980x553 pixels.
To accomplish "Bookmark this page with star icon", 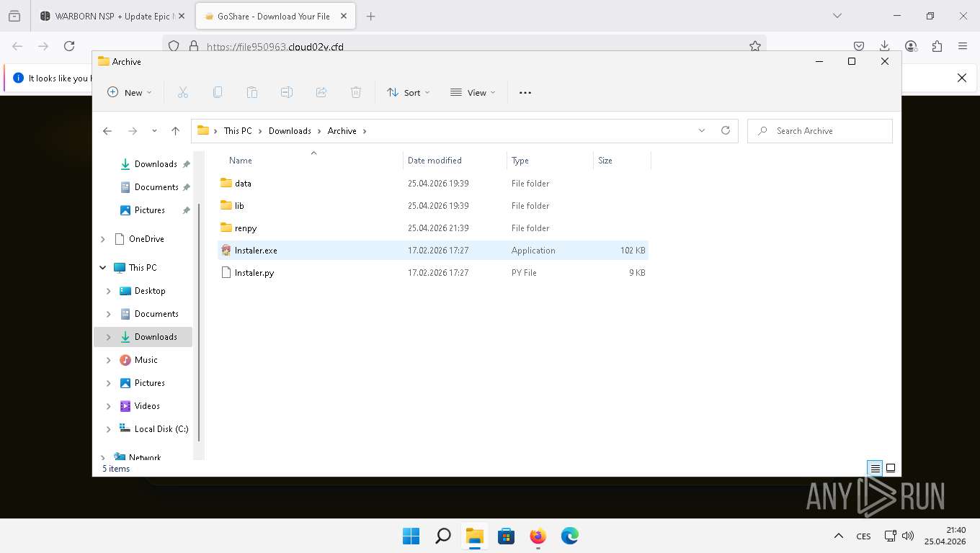I will (x=755, y=46).
